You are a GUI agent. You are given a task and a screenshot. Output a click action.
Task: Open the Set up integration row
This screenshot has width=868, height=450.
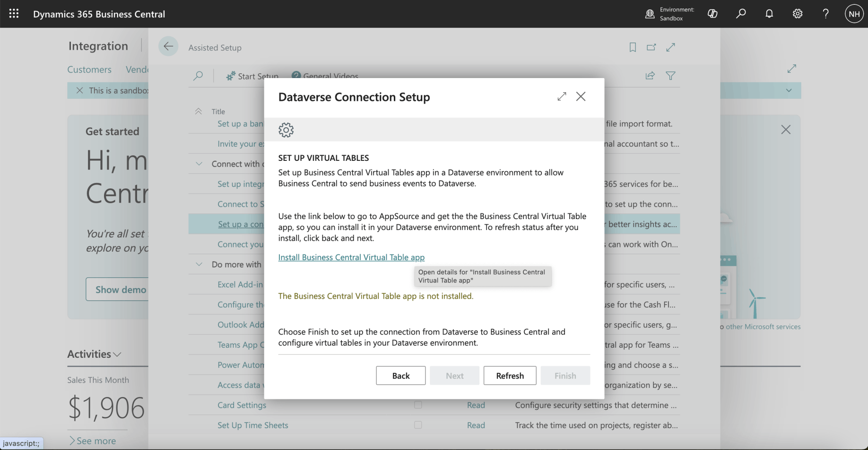point(241,184)
